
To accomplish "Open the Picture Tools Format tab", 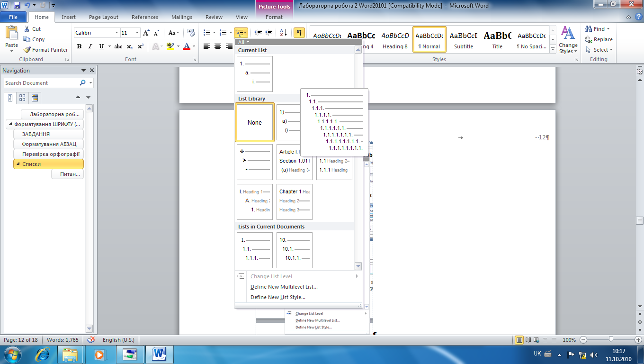I will [274, 17].
